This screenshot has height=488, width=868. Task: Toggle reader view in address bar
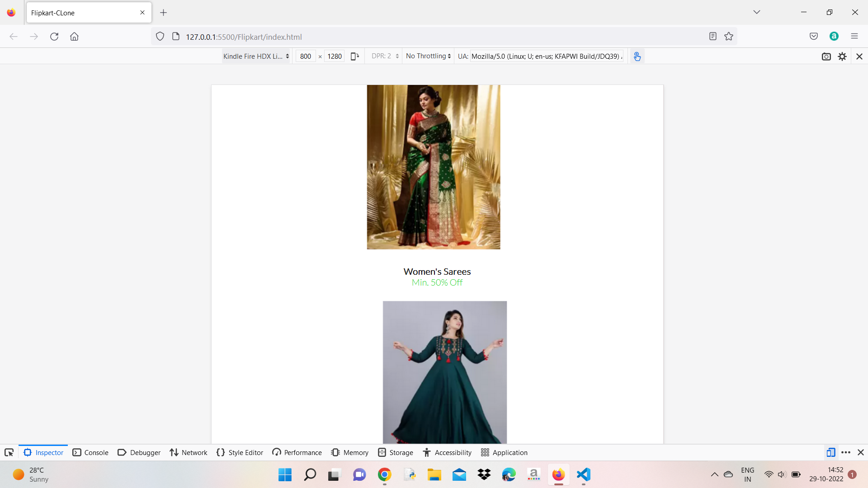(712, 36)
